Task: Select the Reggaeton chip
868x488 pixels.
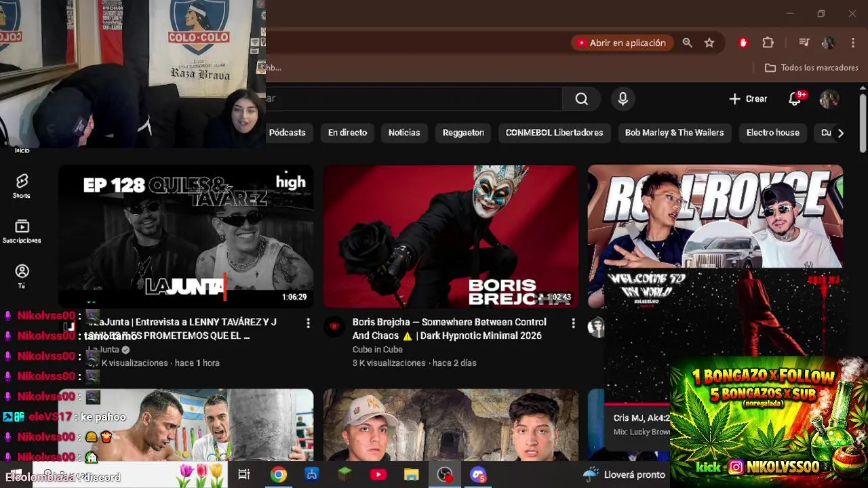Action: (463, 133)
